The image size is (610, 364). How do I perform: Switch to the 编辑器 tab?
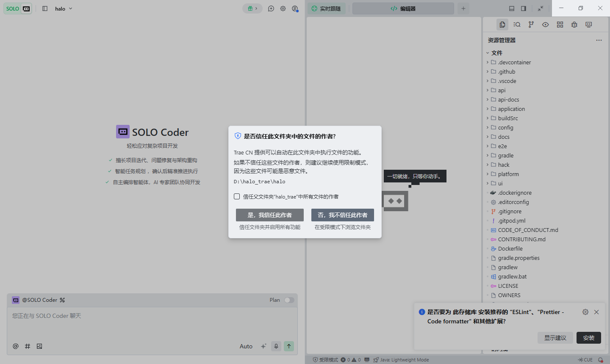coord(403,8)
